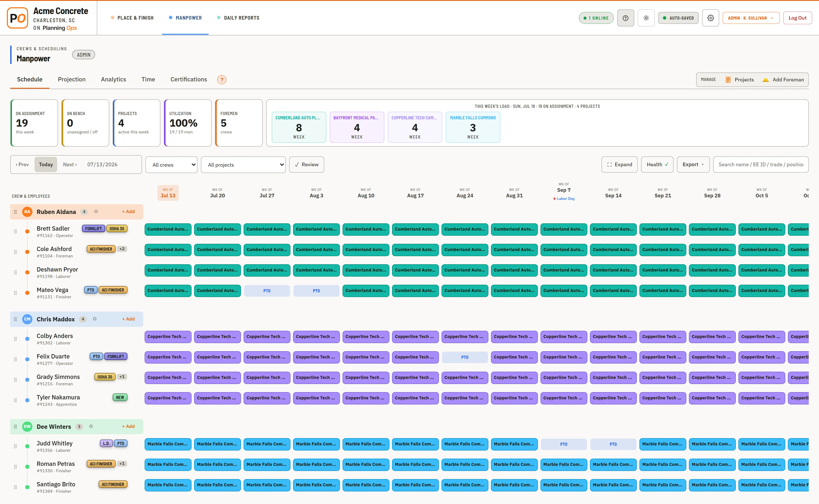Click Judd Whitley's PTO cell for Sep 7
The width and height of the screenshot is (819, 504).
[564, 444]
